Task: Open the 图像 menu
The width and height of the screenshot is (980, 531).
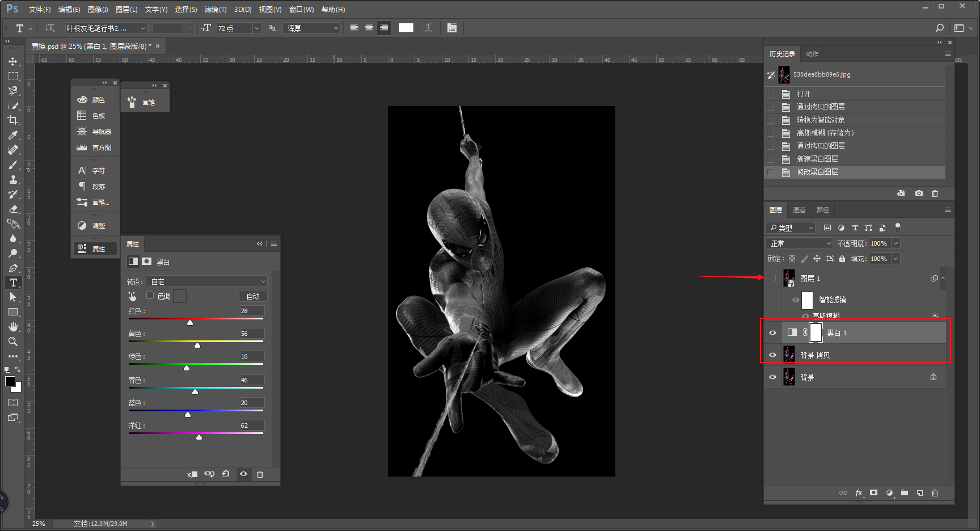Action: pyautogui.click(x=98, y=10)
